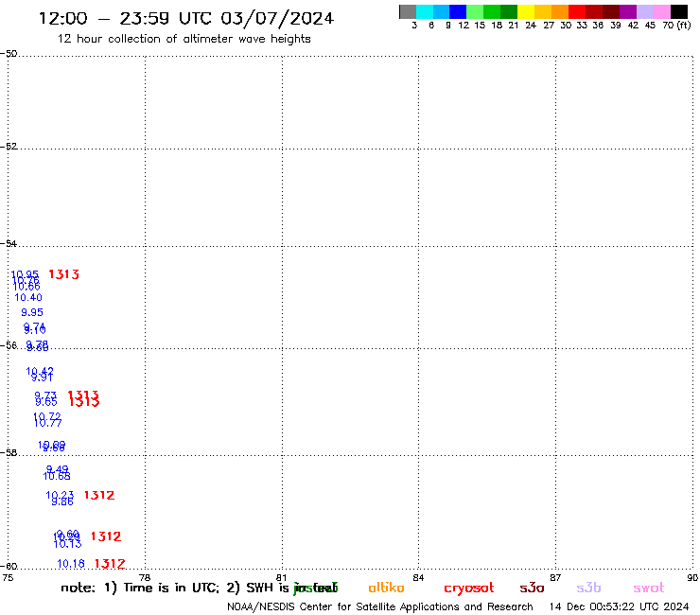Click the blue '10.40' wave height value
Screen dimensions: 700x615
(x=28, y=297)
